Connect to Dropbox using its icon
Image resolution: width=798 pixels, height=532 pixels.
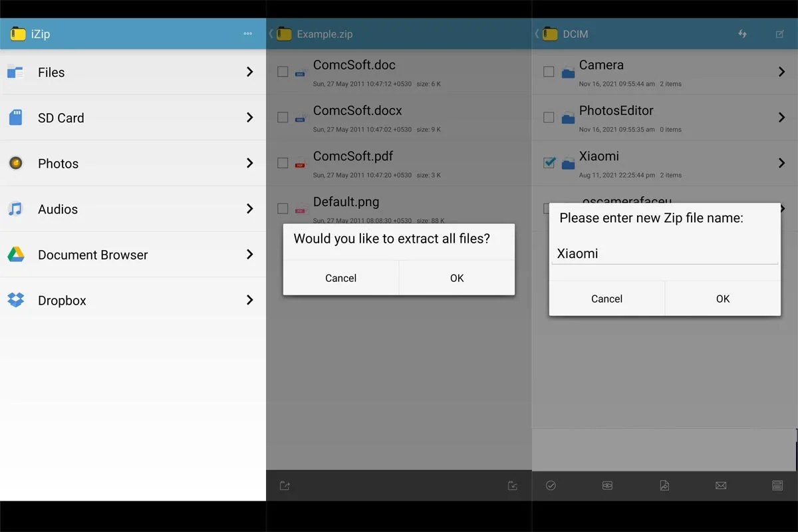(16, 300)
